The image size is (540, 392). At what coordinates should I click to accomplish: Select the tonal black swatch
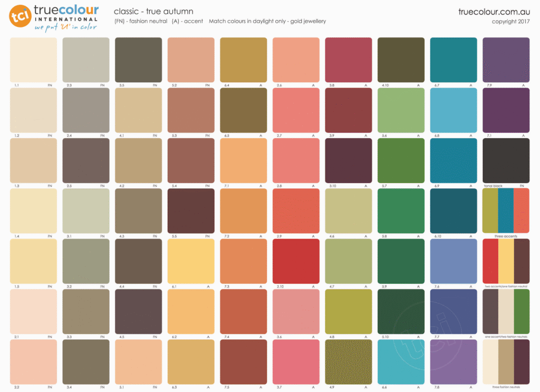pyautogui.click(x=506, y=160)
